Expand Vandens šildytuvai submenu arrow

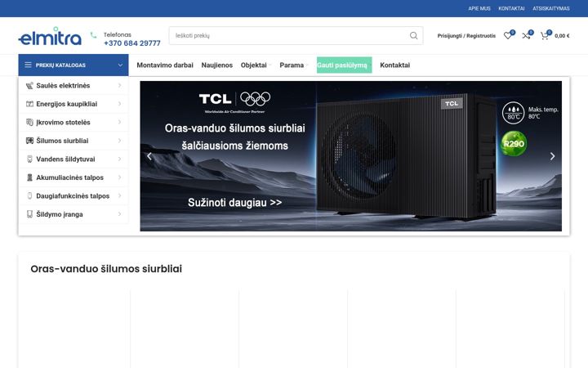click(x=119, y=159)
